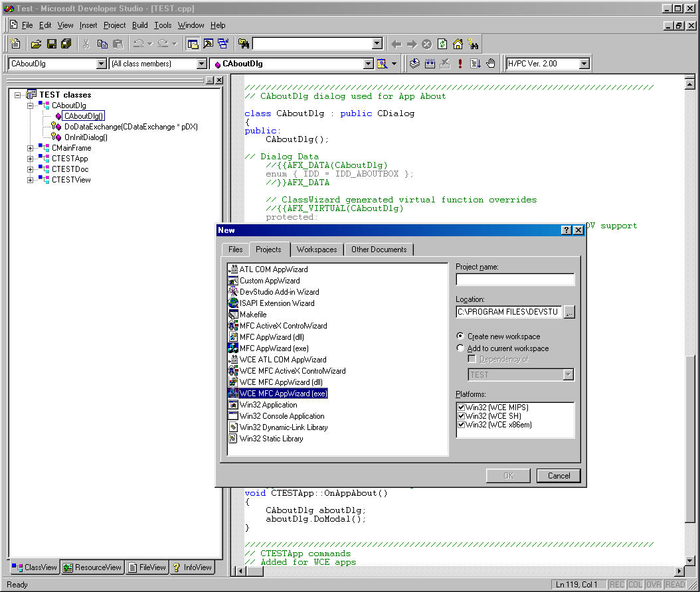Click the location browse (...) button
Screen dimensions: 700x592
click(x=569, y=312)
